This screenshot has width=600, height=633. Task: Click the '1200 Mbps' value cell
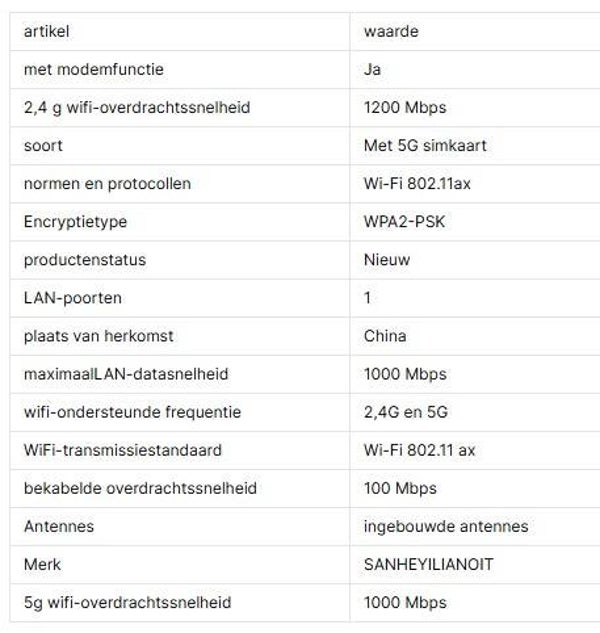(405, 107)
